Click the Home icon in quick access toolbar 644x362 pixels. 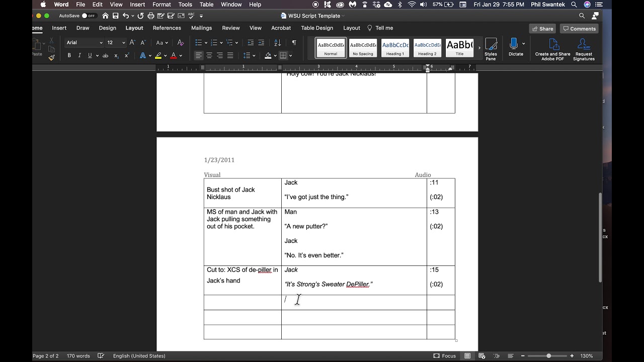[x=105, y=16]
